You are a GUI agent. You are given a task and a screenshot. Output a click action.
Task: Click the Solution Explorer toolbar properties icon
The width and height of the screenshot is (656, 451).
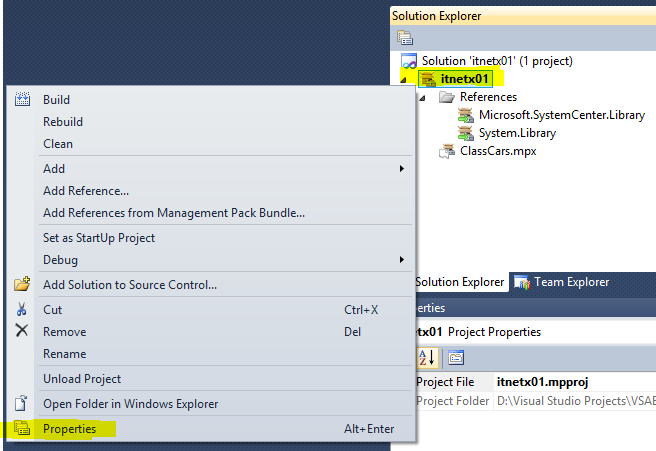tap(404, 38)
